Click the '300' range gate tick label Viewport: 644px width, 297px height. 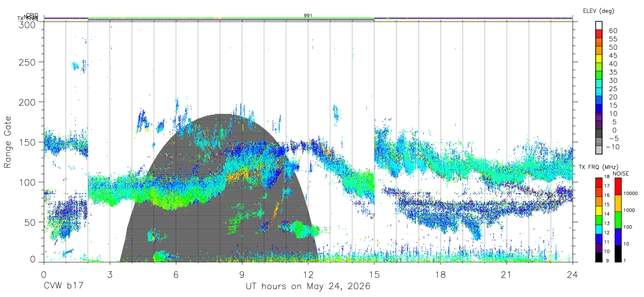(26, 24)
